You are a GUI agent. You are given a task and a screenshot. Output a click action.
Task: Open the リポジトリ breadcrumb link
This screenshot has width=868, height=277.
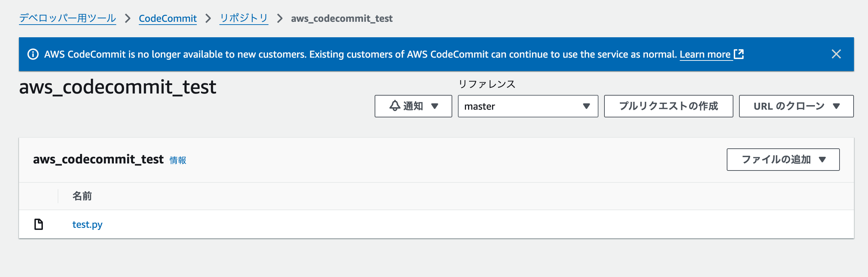click(x=244, y=18)
